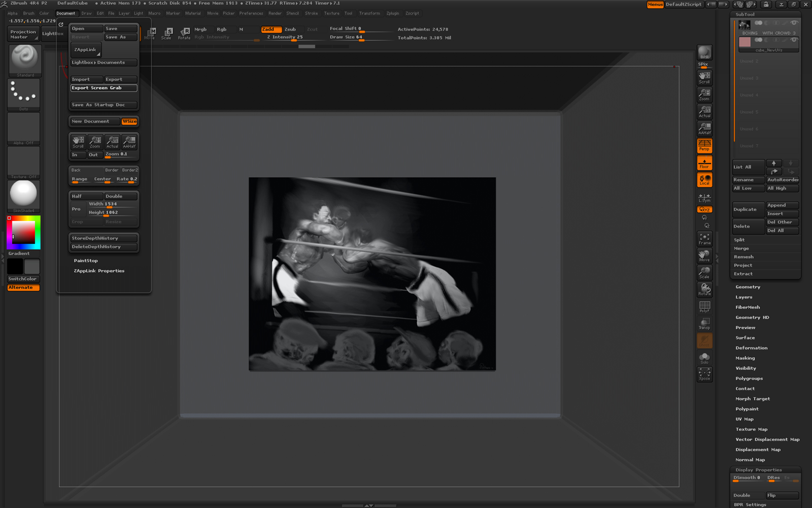The height and width of the screenshot is (508, 812).
Task: Toggle Perspective mode
Action: tap(704, 146)
